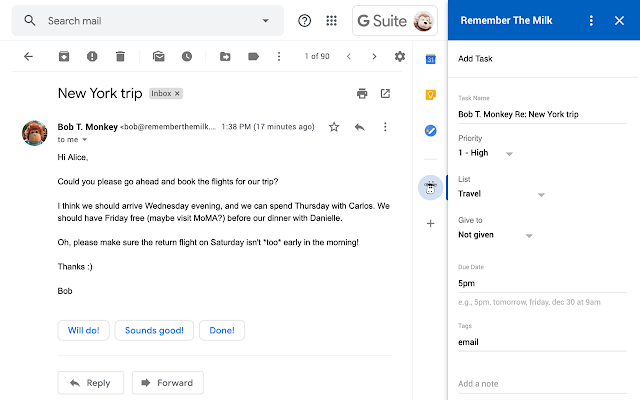The height and width of the screenshot is (400, 640).
Task: Click sender name Bob T. Monkey
Action: click(x=87, y=127)
